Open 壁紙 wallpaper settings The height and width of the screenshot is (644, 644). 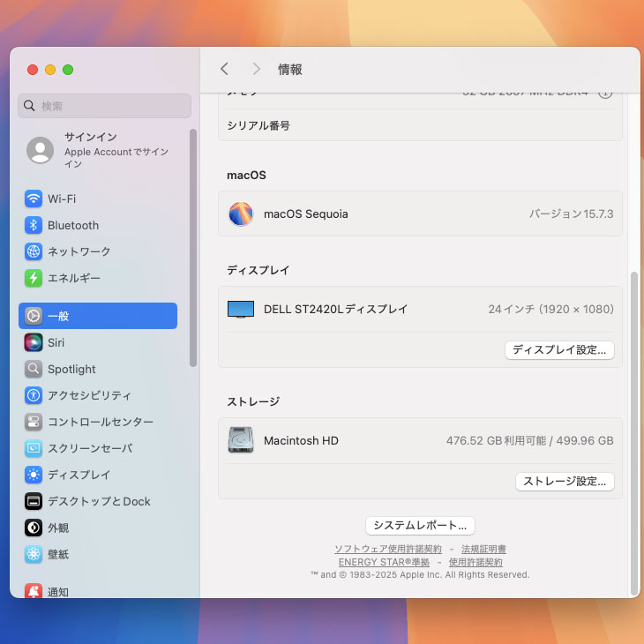[58, 554]
